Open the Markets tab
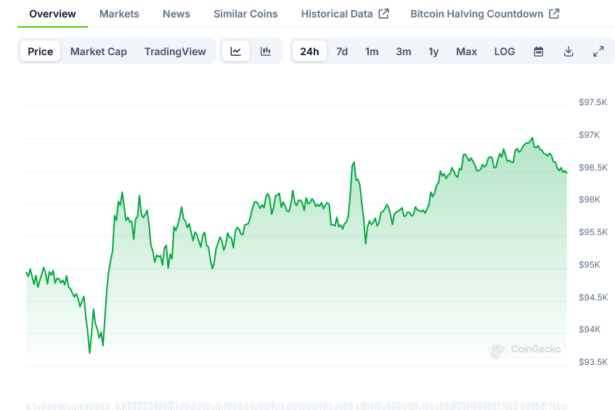The width and height of the screenshot is (615, 410). click(119, 14)
